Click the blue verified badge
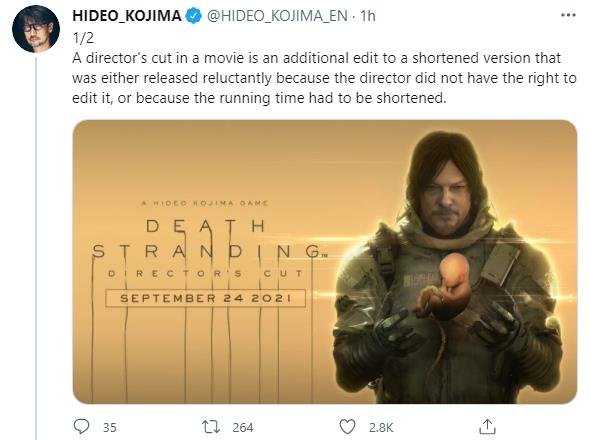This screenshot has width=590, height=440. [194, 16]
